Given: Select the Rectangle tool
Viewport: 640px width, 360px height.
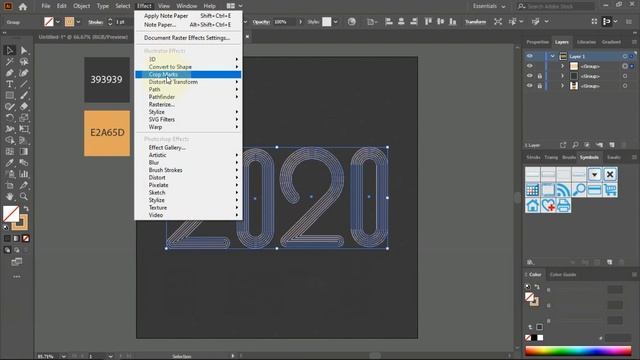Looking at the screenshot, I should 9,96.
